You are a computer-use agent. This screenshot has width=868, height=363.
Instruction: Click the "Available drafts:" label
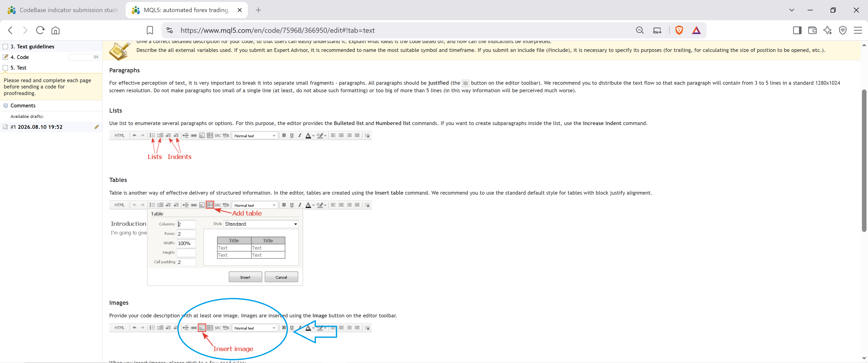[x=27, y=116]
